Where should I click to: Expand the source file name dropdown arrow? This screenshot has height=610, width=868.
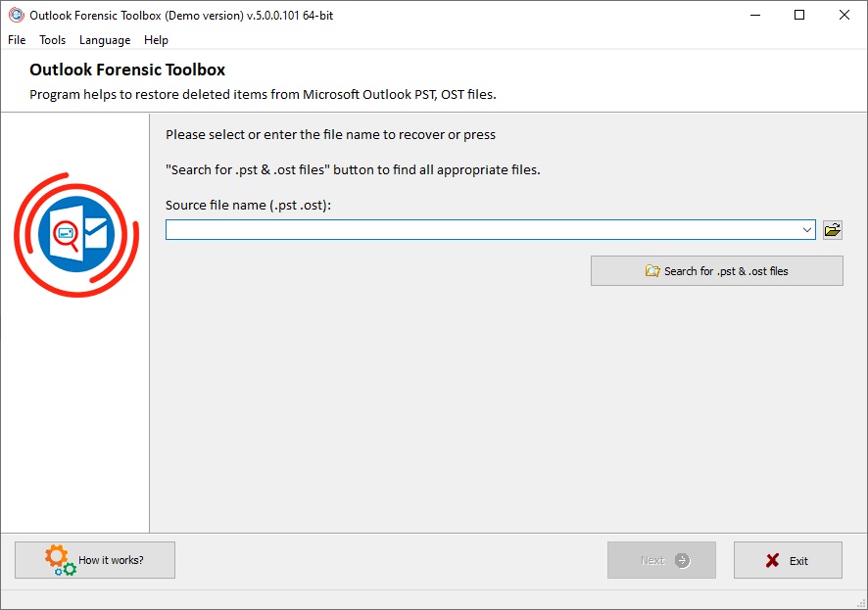tap(807, 230)
